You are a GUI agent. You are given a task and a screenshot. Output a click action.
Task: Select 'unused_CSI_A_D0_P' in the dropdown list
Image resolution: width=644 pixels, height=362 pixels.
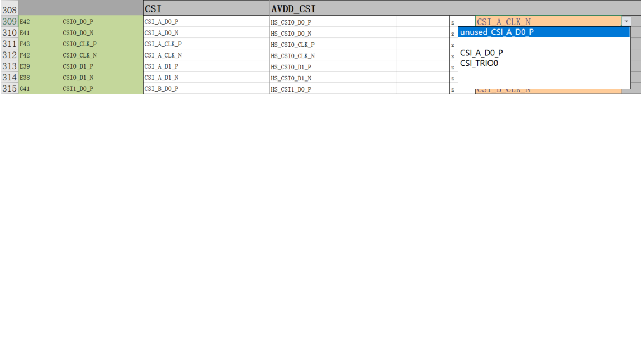pos(544,32)
